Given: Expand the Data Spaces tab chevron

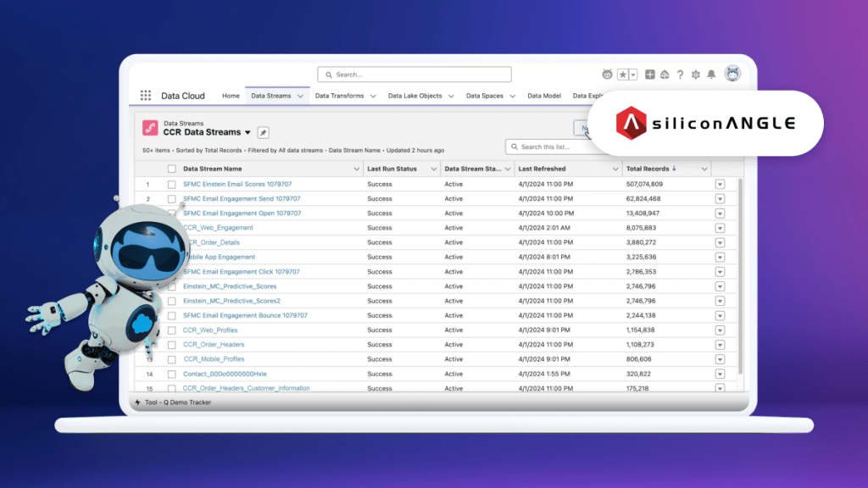Looking at the screenshot, I should (x=513, y=97).
